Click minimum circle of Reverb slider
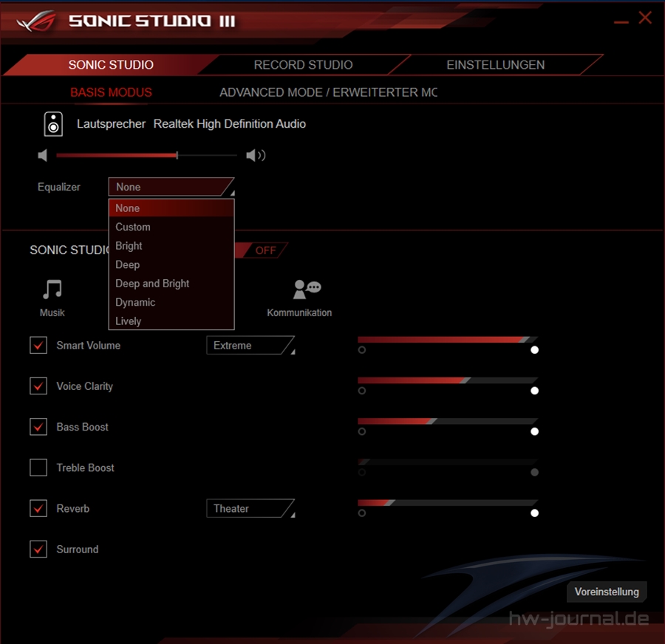This screenshot has width=665, height=644. 362,513
